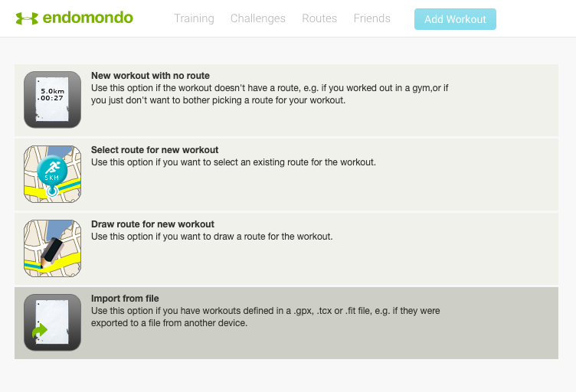Open the Routes section
Image resolution: width=576 pixels, height=392 pixels.
click(319, 18)
